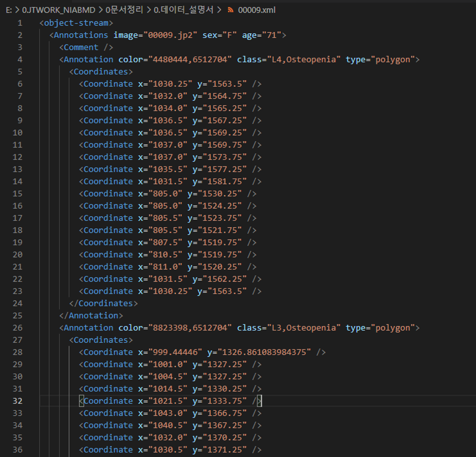Place cursor on the object-stream opening tag
Screen dimensions: 476x457
76,23
